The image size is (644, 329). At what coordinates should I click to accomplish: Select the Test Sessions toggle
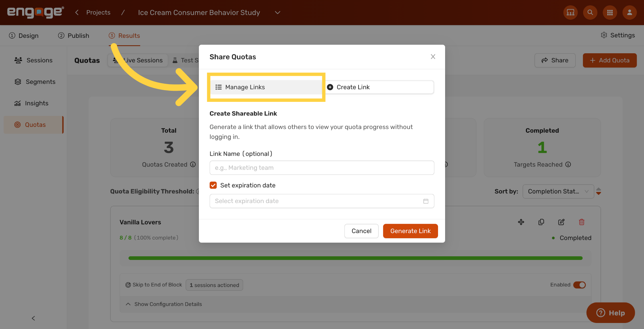pos(185,60)
